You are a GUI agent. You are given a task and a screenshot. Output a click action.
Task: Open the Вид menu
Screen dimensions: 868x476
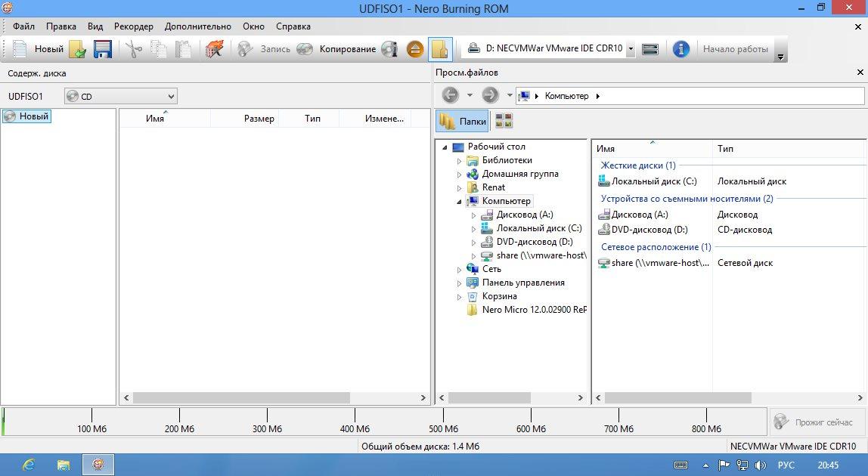95,26
